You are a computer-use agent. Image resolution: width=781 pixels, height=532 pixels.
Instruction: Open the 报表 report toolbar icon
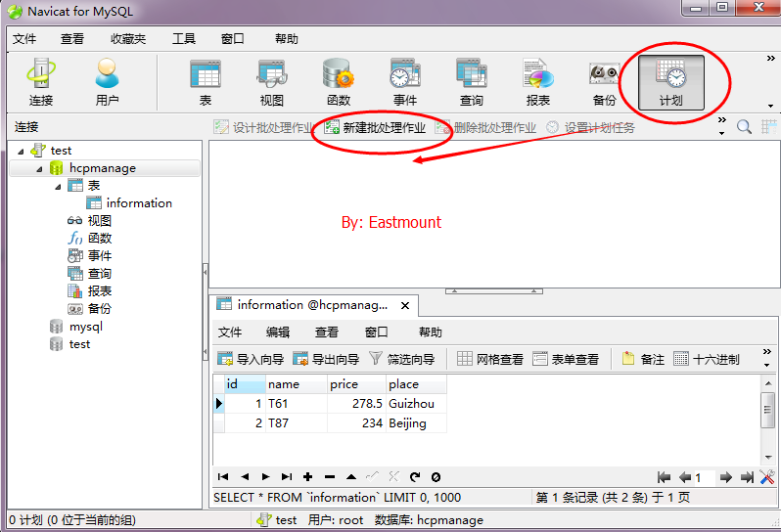(538, 82)
